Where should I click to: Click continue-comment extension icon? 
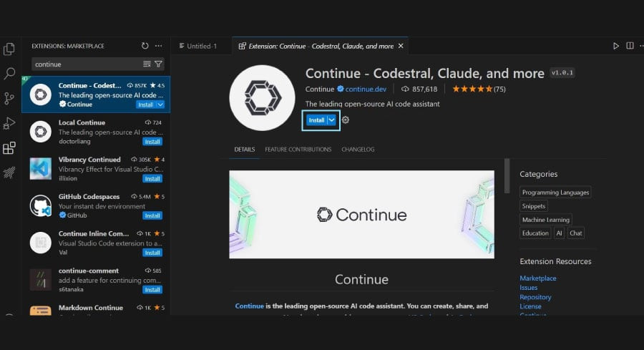click(x=40, y=279)
